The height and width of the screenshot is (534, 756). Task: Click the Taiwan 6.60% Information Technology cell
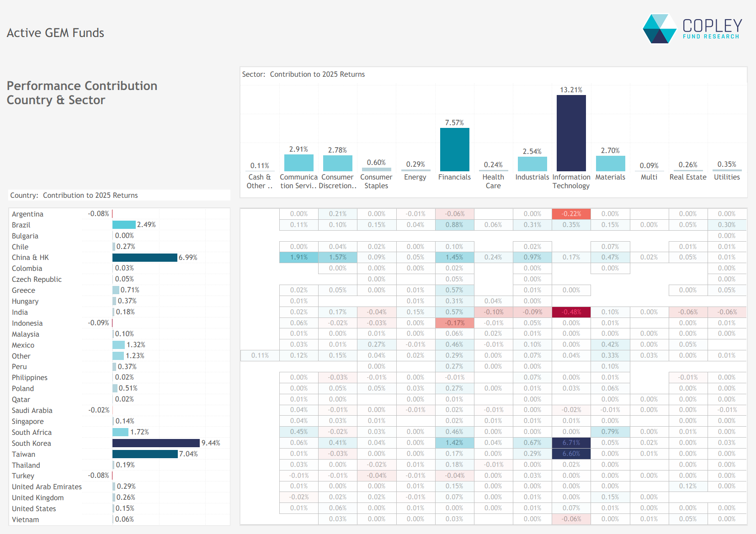(x=571, y=454)
